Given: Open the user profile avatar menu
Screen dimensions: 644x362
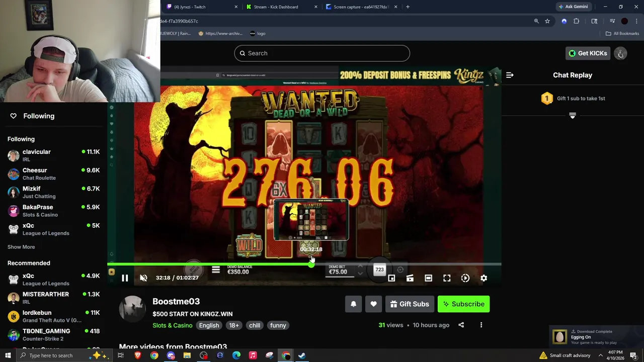Looking at the screenshot, I should 620,53.
